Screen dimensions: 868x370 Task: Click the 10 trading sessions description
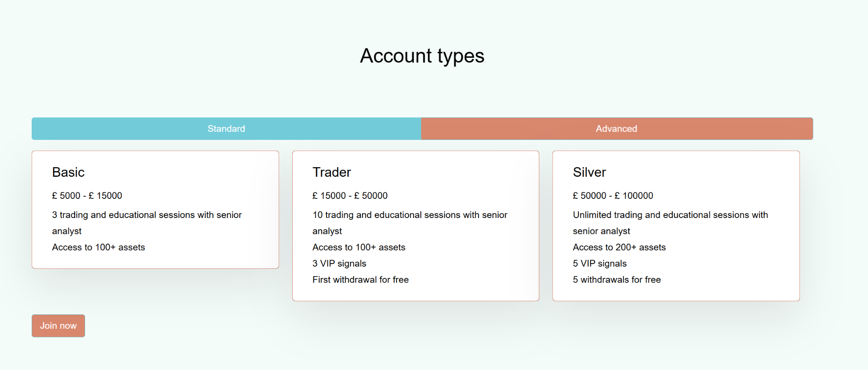(x=409, y=215)
